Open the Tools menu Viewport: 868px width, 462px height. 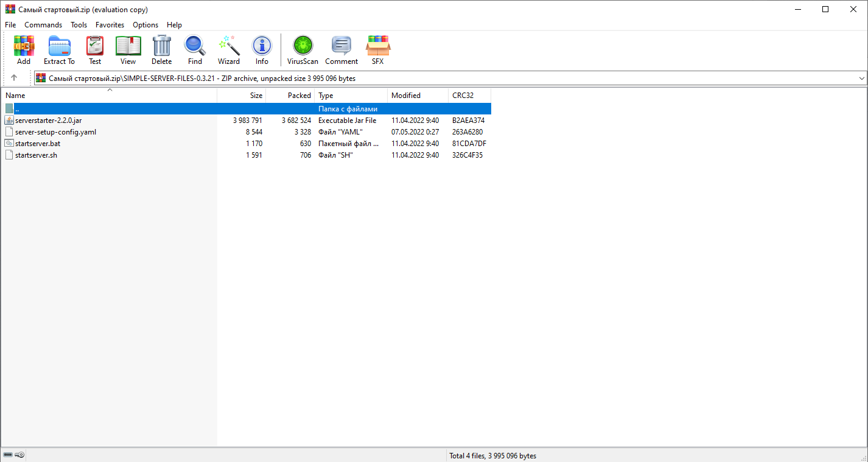(79, 25)
